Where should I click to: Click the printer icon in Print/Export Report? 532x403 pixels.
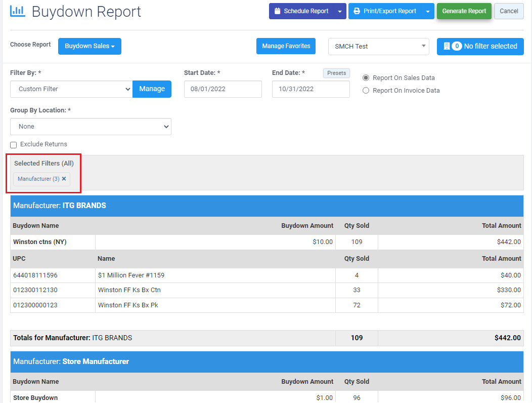click(x=357, y=11)
